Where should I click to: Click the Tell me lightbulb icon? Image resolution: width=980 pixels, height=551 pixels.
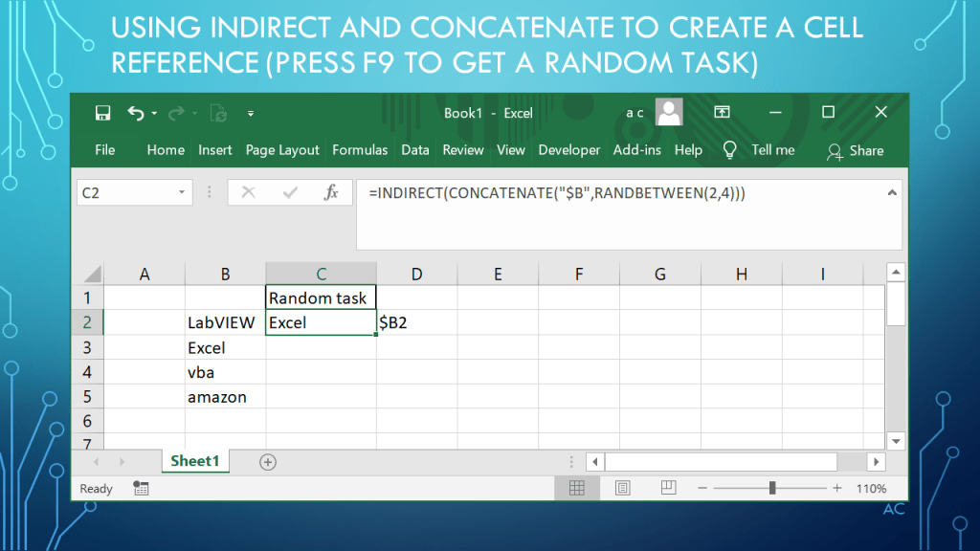pos(729,150)
